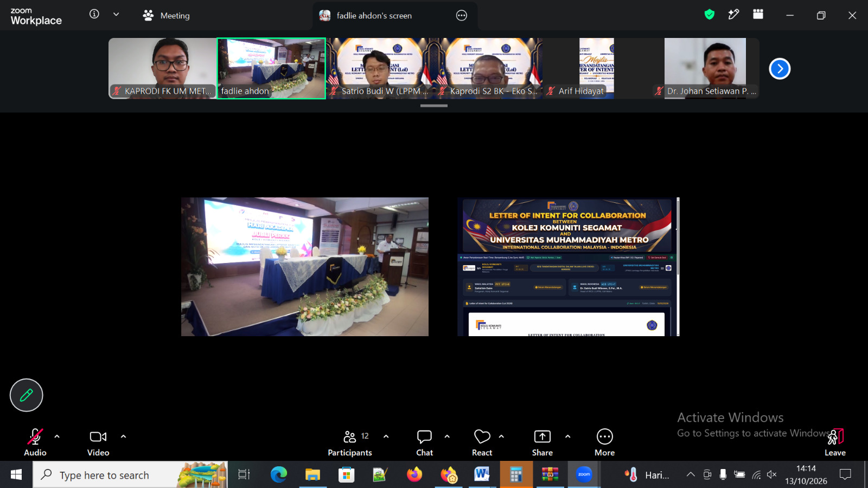Leave the meeting
The height and width of the screenshot is (488, 868).
pyautogui.click(x=835, y=442)
